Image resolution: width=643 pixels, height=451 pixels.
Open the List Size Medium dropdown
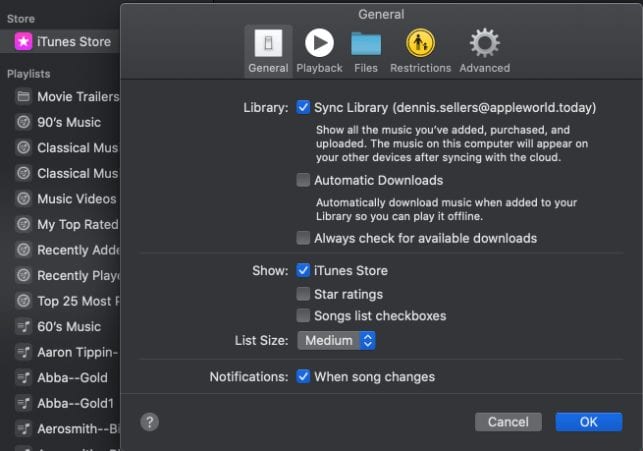click(337, 341)
